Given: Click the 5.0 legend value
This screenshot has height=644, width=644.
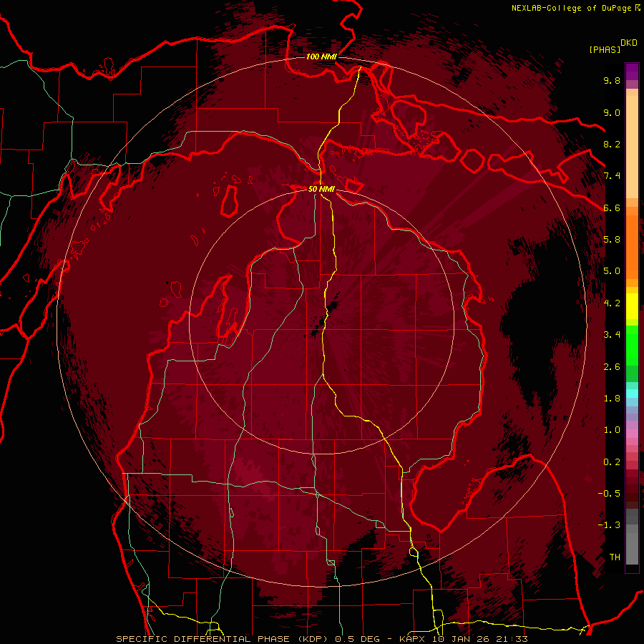Looking at the screenshot, I should pyautogui.click(x=612, y=271).
